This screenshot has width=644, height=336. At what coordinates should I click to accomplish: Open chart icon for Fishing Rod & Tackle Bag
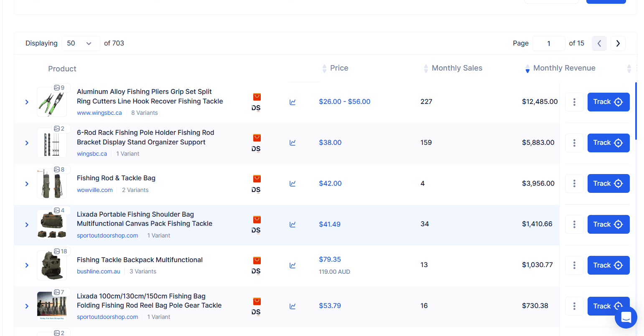[x=293, y=184]
